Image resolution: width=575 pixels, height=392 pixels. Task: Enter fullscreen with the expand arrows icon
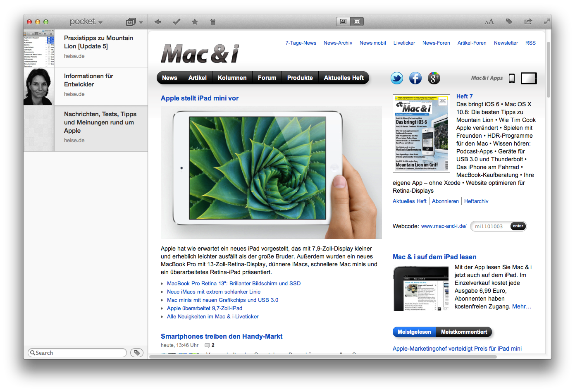(547, 21)
